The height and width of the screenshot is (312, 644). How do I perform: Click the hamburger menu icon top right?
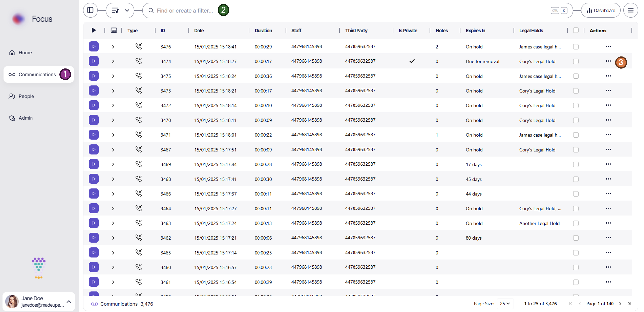coord(631,10)
